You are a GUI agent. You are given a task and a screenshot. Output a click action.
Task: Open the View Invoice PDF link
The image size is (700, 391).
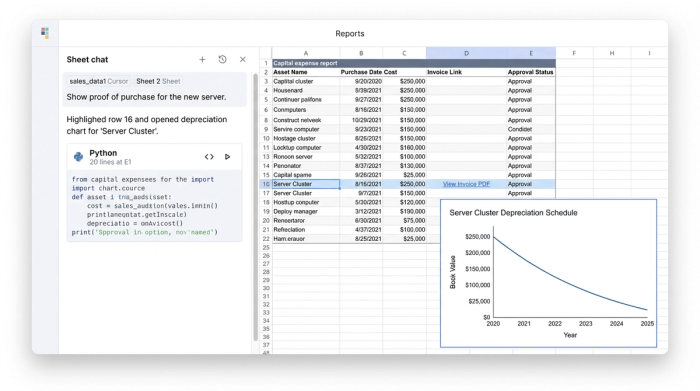(466, 184)
